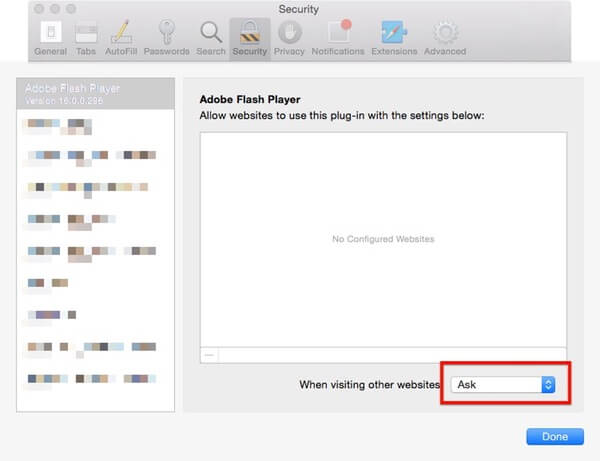Screen dimensions: 600x461
Task: Select the Security preferences pane
Action: [x=250, y=38]
